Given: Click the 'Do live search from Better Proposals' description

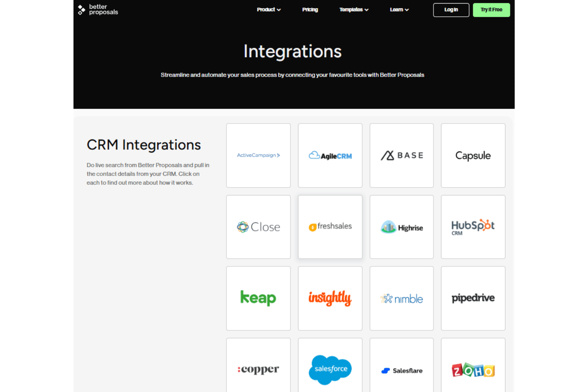Looking at the screenshot, I should (x=148, y=174).
